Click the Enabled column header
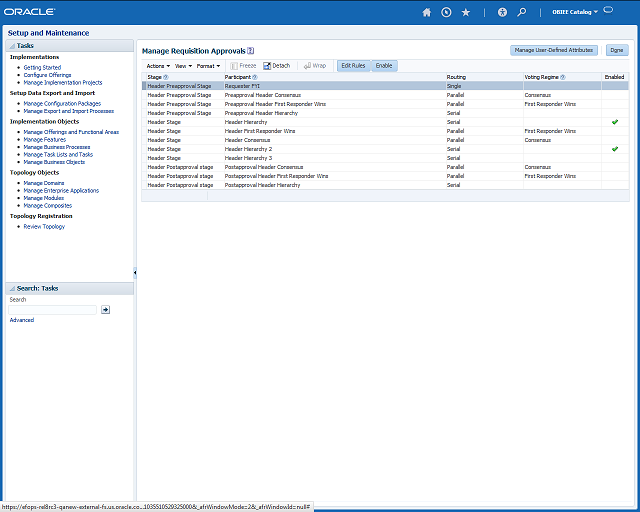The height and width of the screenshot is (512, 640). [614, 77]
